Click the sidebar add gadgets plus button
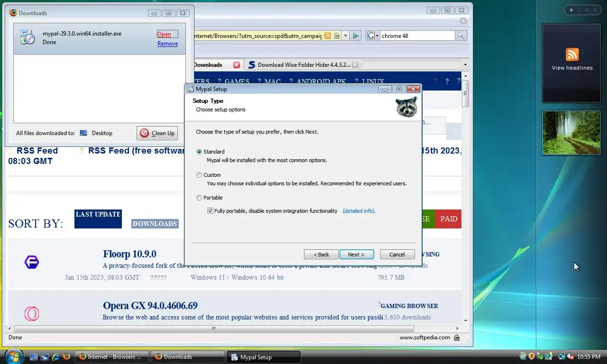This screenshot has width=607, height=364. (x=571, y=10)
